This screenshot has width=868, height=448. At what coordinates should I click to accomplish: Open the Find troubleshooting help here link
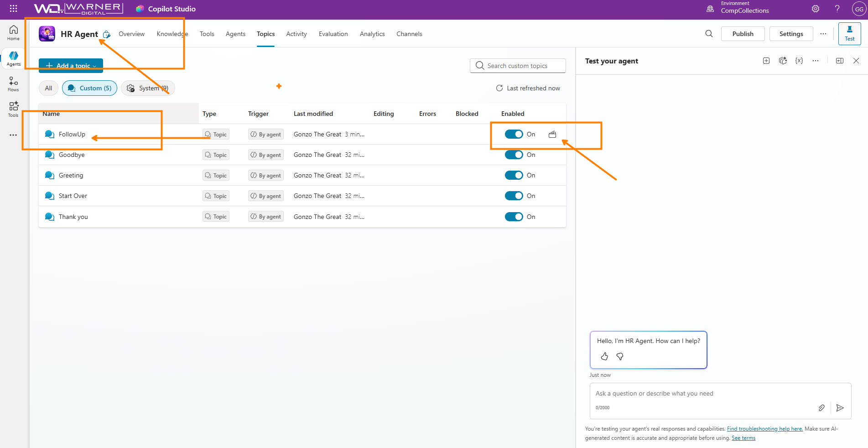point(764,429)
